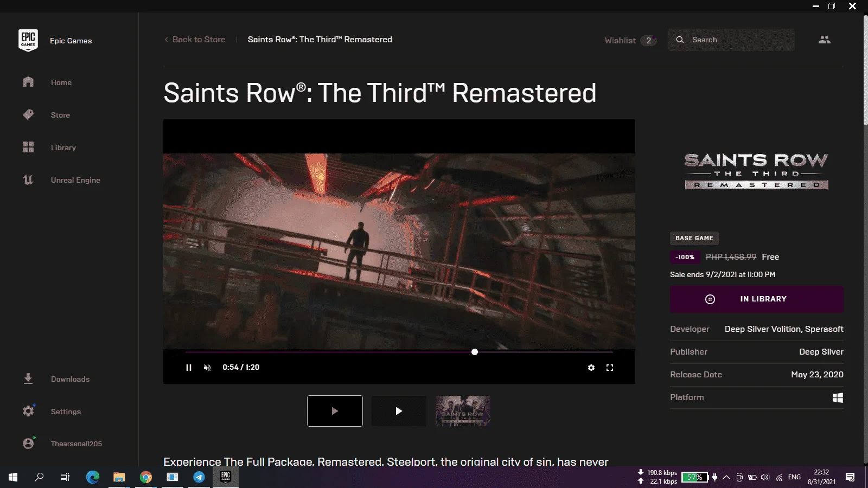Open Settings gear in the sidebar
This screenshot has height=488, width=868.
[x=28, y=411]
